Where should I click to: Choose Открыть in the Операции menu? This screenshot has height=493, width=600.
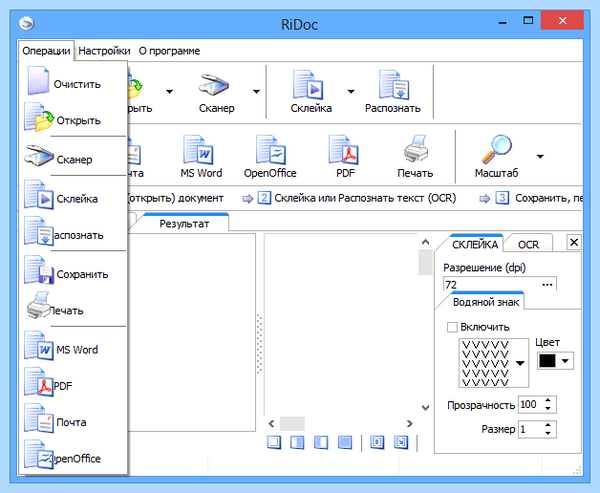coord(73,118)
